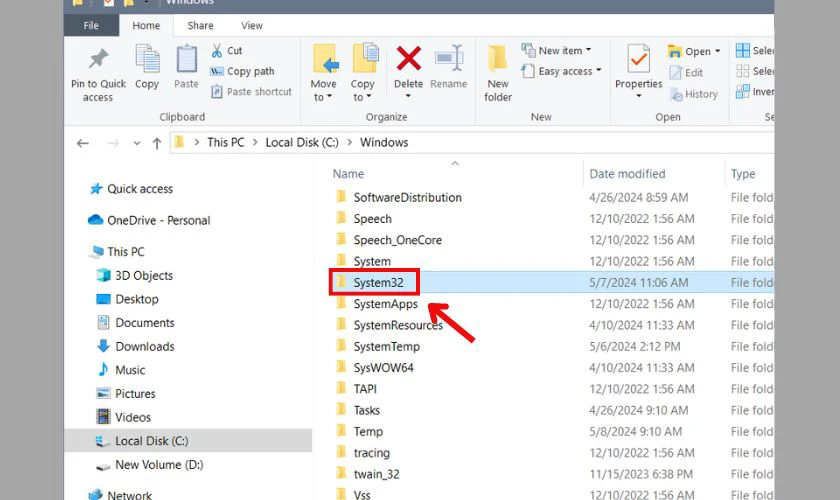Open the Easy access dropdown

561,71
